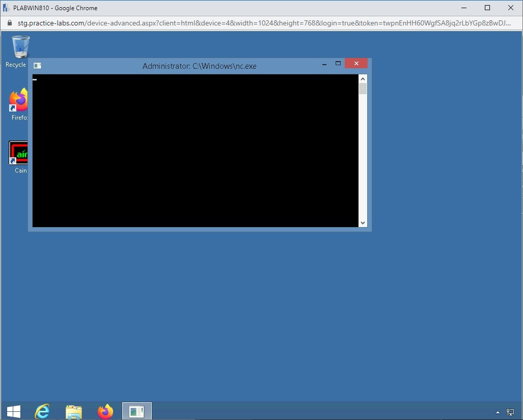This screenshot has height=420, width=523.
Task: Click the network icon in system tray
Action: (510, 412)
